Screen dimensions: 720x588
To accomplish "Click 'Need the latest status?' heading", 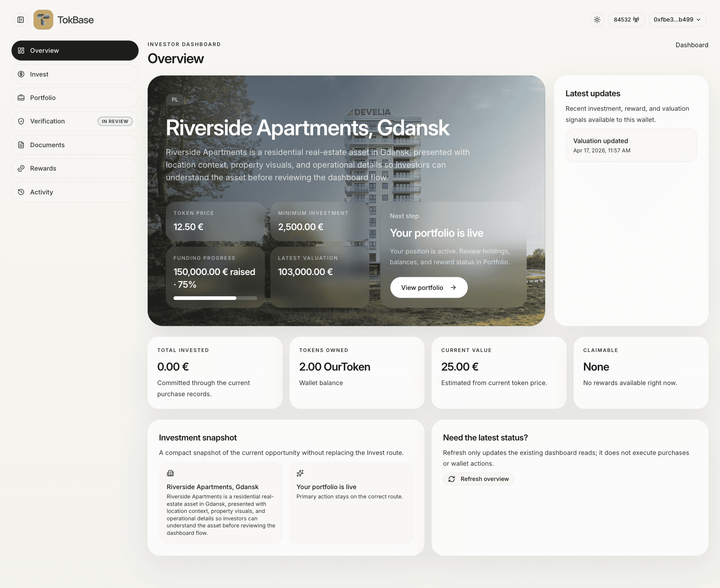I will coord(485,438).
